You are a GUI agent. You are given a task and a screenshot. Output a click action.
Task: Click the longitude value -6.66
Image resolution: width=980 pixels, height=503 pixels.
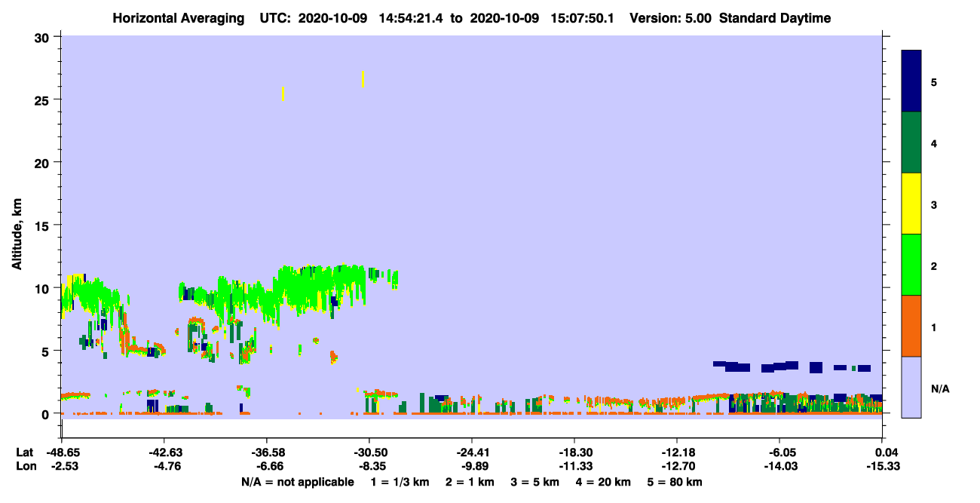[x=269, y=466]
